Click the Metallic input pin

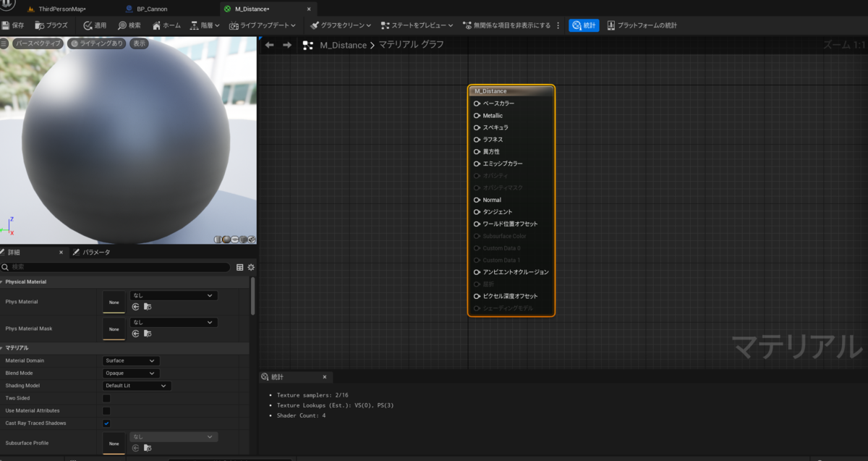tap(477, 116)
